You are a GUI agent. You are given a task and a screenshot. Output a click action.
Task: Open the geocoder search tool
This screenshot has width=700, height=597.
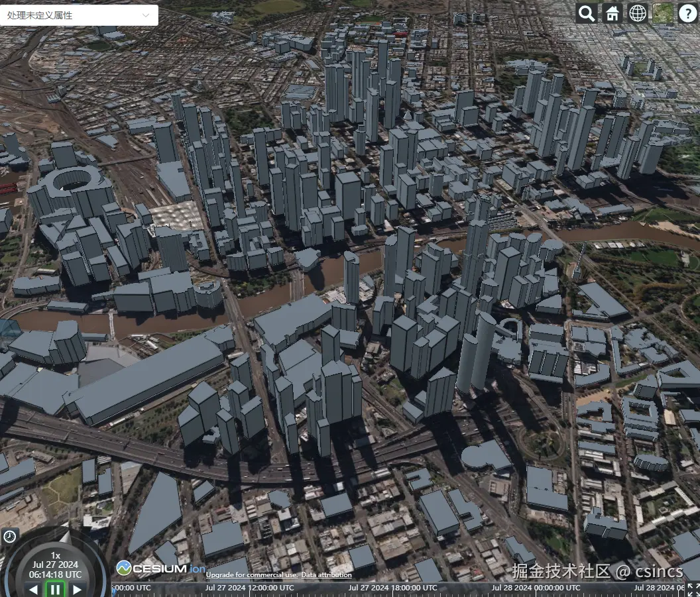[x=587, y=13]
